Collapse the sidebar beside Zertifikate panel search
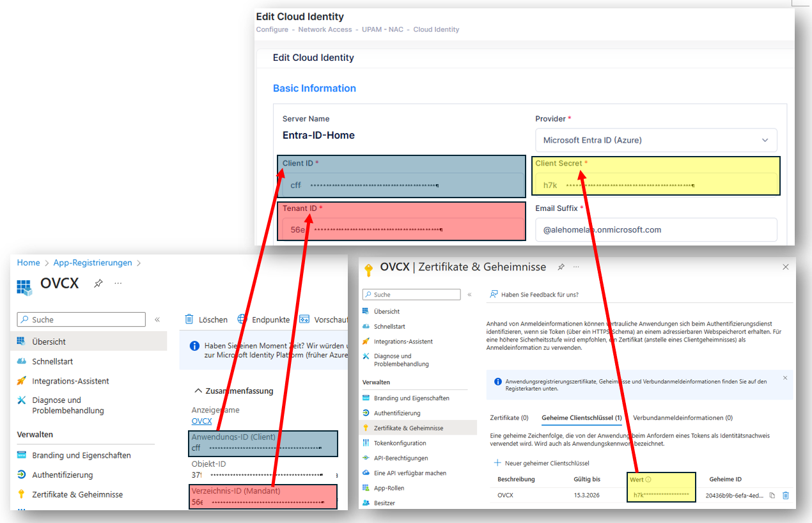The height and width of the screenshot is (523, 812). point(469,295)
